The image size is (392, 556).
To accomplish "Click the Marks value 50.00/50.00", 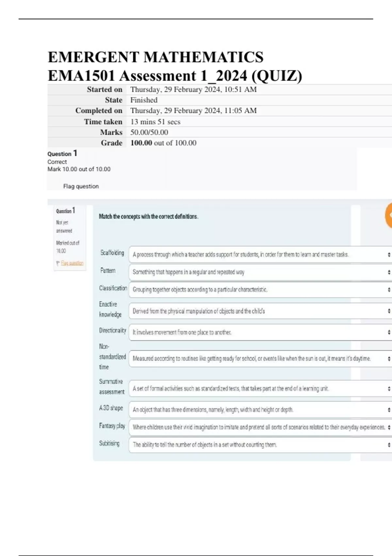I will [x=149, y=132].
